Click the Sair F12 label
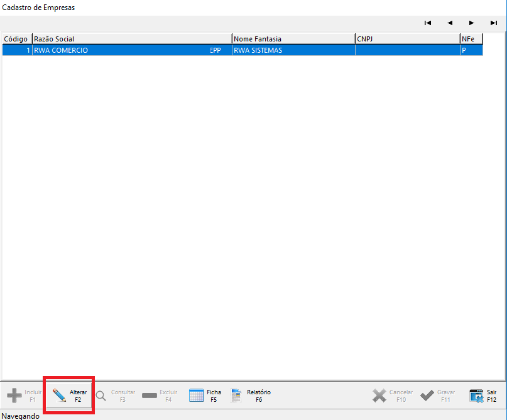507x420 pixels. point(491,396)
